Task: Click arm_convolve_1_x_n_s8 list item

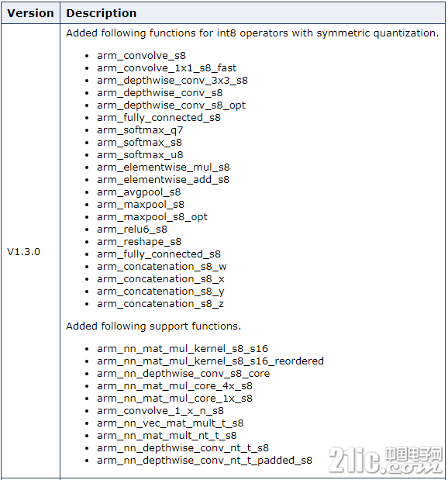Action: tap(160, 411)
